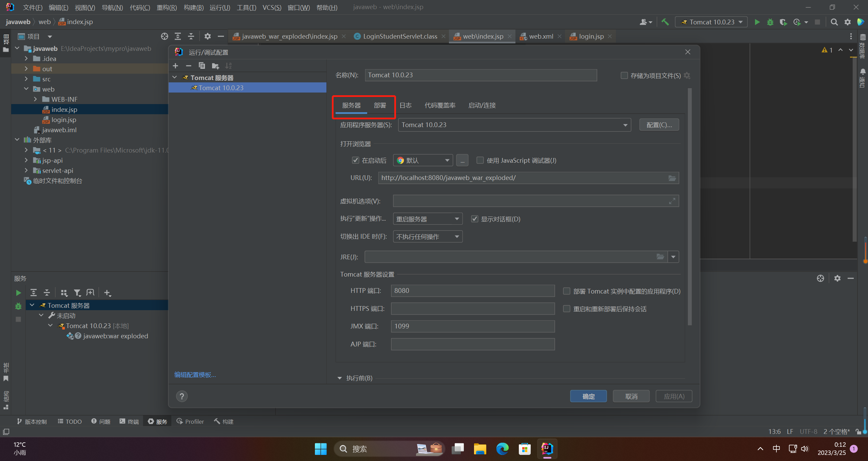Click the help question mark icon
Viewport: 868px width, 461px height.
point(182,396)
